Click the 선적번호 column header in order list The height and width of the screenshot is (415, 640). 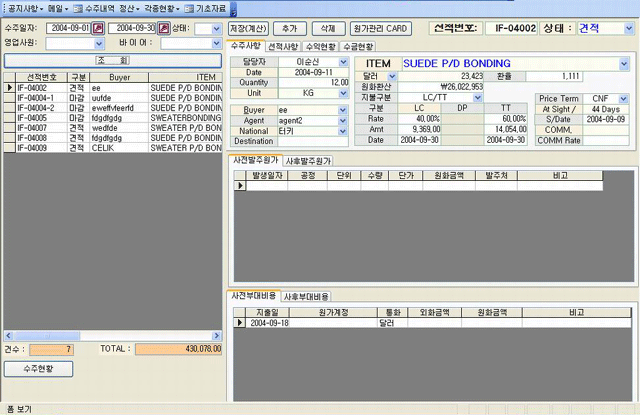(41, 78)
